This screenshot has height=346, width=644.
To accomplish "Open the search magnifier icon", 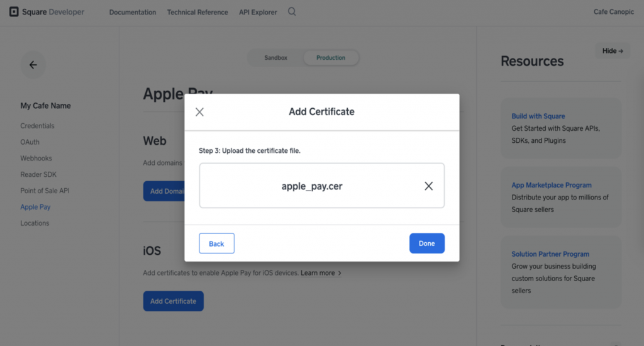I will tap(292, 11).
